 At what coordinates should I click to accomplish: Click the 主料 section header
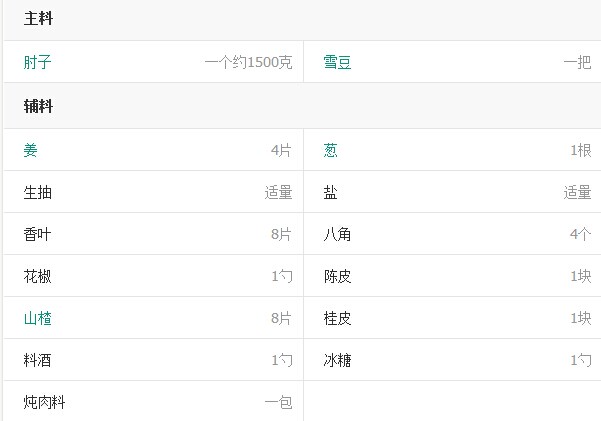pyautogui.click(x=38, y=19)
